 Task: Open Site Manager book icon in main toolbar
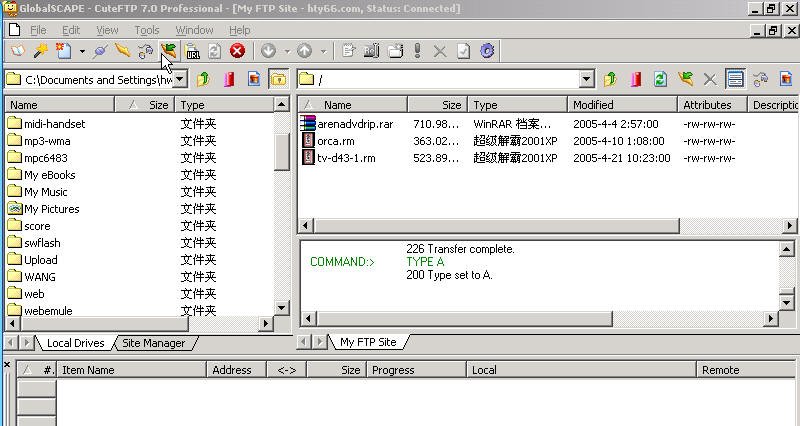coord(17,51)
